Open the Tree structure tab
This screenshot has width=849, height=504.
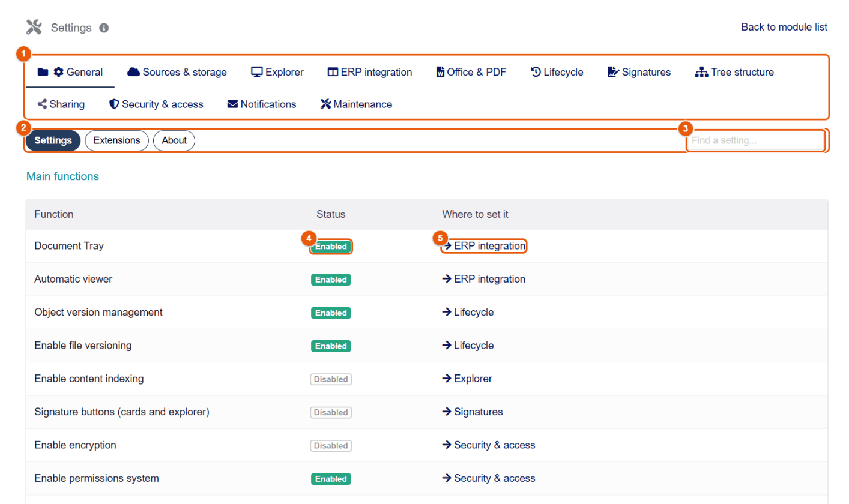734,72
